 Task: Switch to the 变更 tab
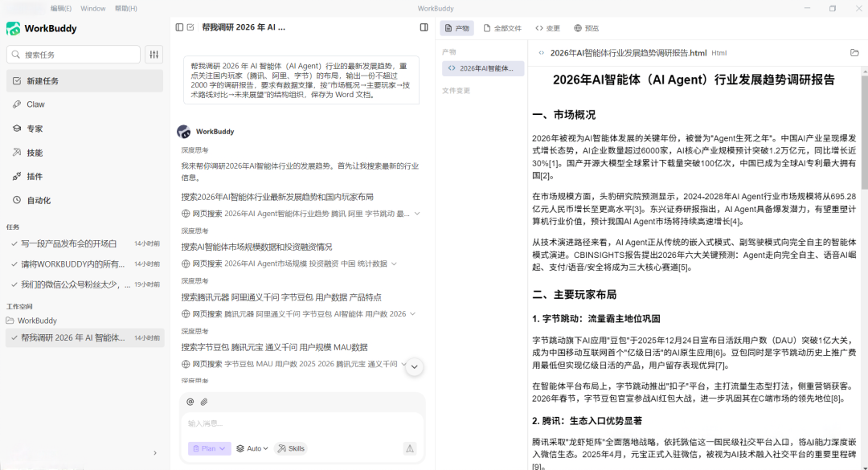pos(547,27)
